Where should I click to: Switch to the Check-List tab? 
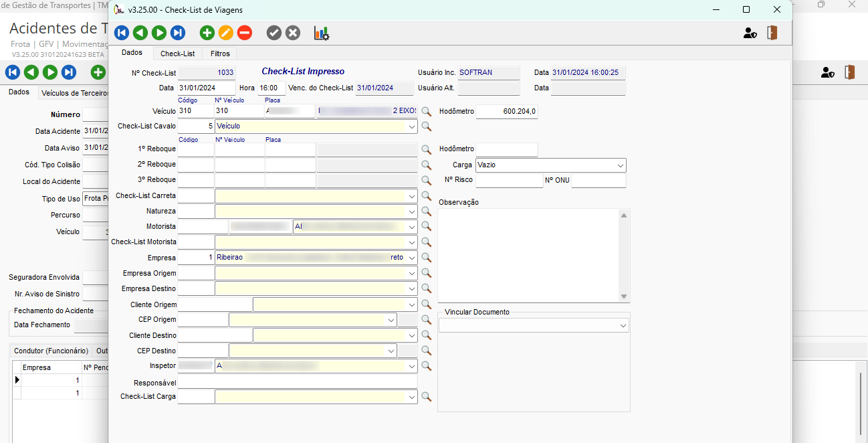[x=177, y=54]
